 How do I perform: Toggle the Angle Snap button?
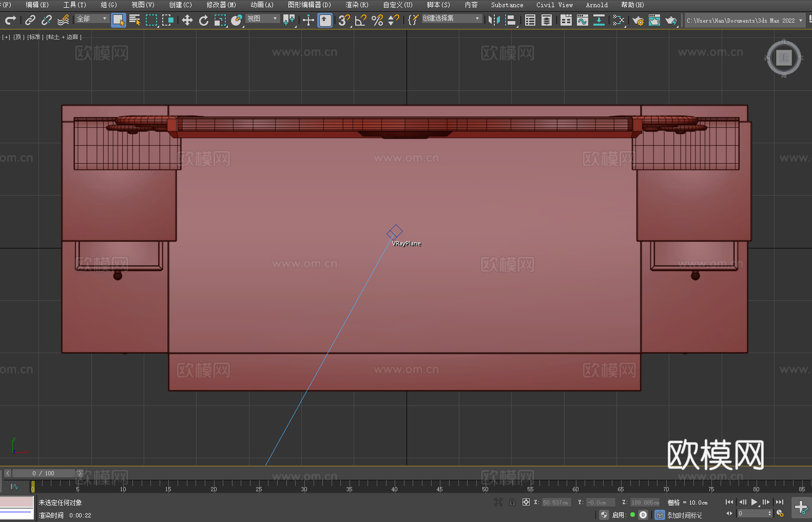[360, 20]
